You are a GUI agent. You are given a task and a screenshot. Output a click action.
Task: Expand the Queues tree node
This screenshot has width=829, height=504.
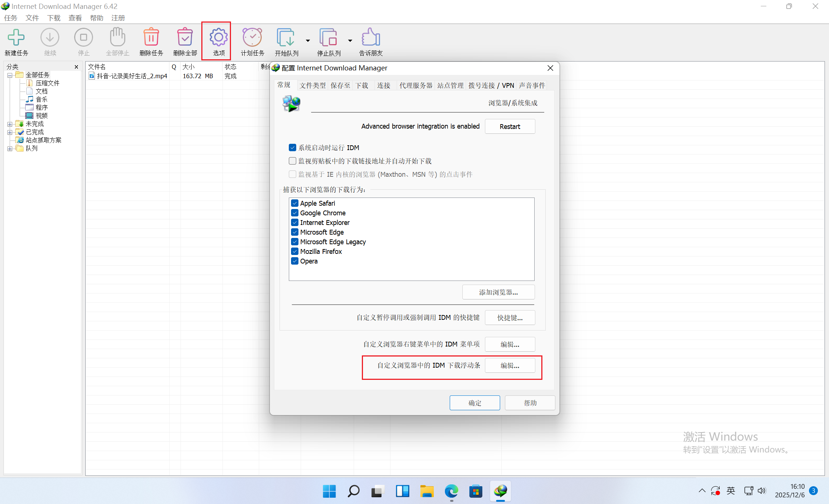(10, 149)
